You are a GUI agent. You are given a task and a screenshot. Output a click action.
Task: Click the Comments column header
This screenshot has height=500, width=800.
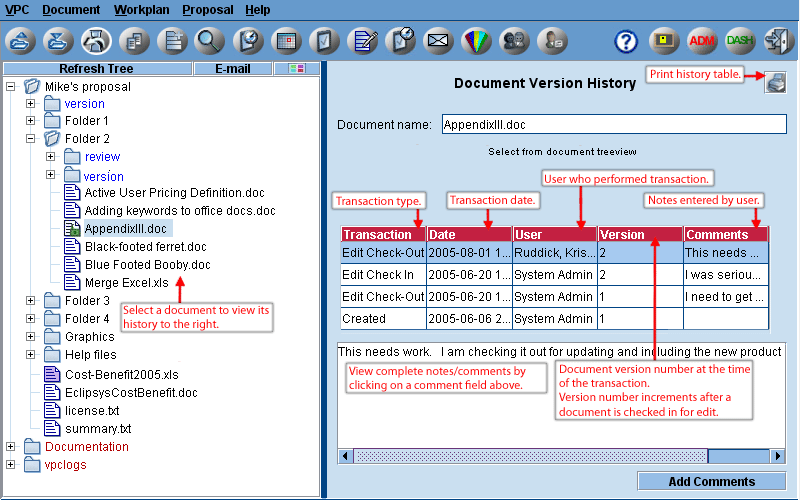pos(726,234)
